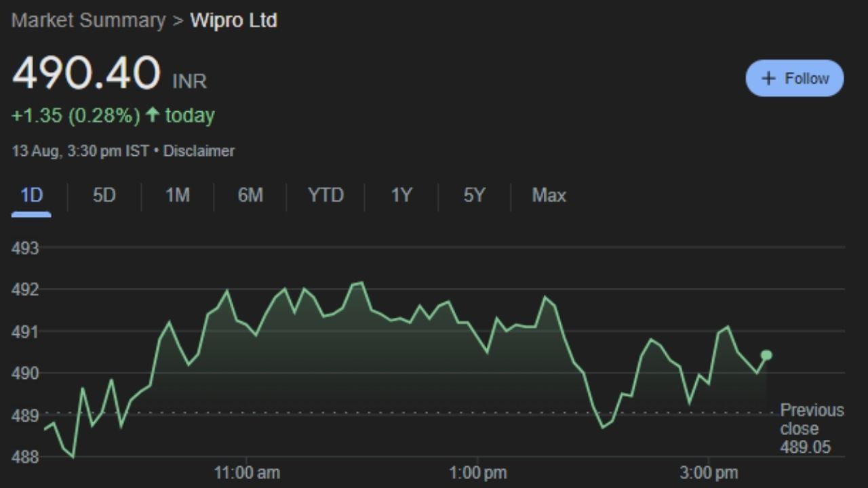Click the 489 y-axis label

click(25, 415)
